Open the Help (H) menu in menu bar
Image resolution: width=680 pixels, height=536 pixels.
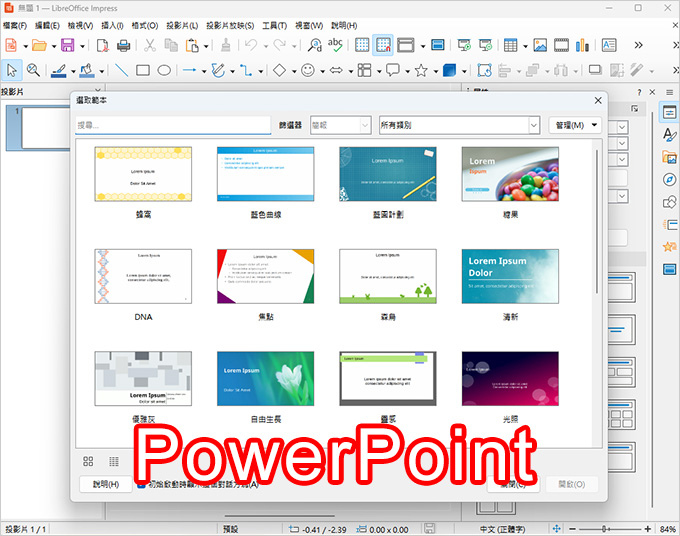tap(344, 26)
